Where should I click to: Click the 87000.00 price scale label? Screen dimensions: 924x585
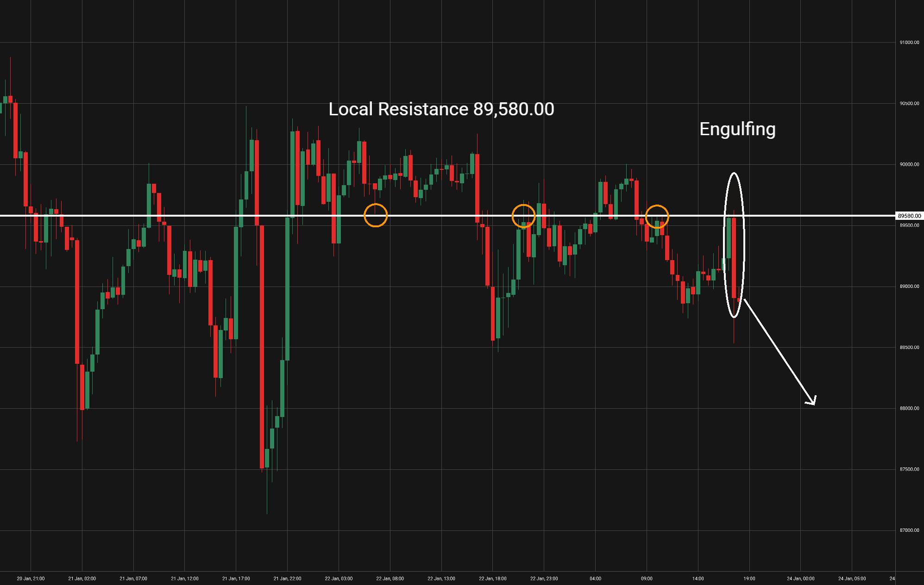[x=909, y=530]
